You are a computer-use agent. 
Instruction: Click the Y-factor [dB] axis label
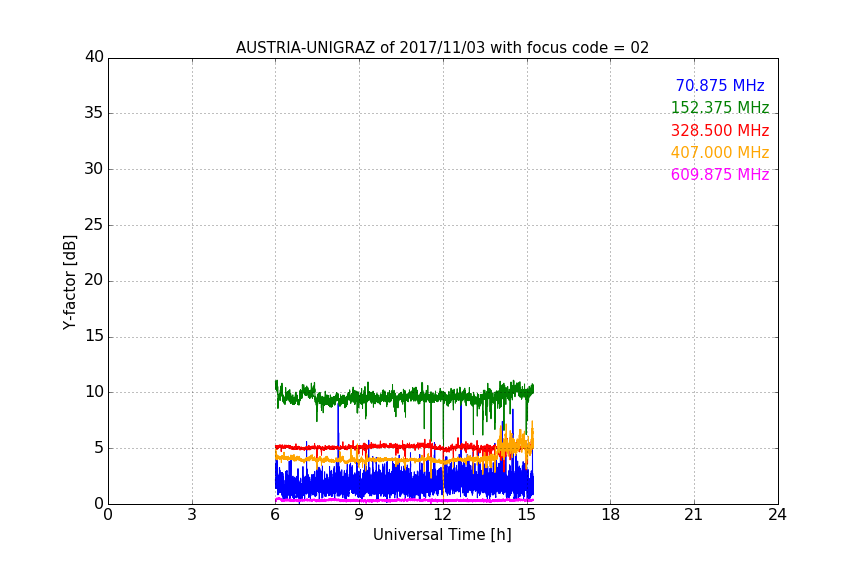point(69,282)
